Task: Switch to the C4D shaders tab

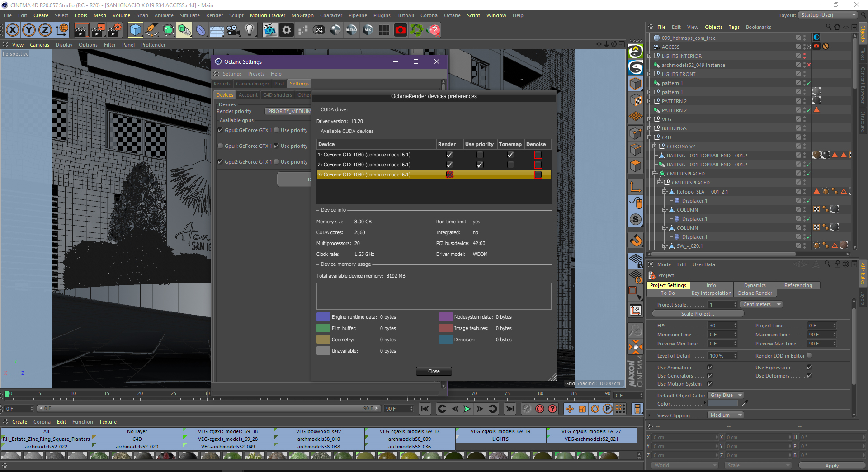Action: pos(278,95)
